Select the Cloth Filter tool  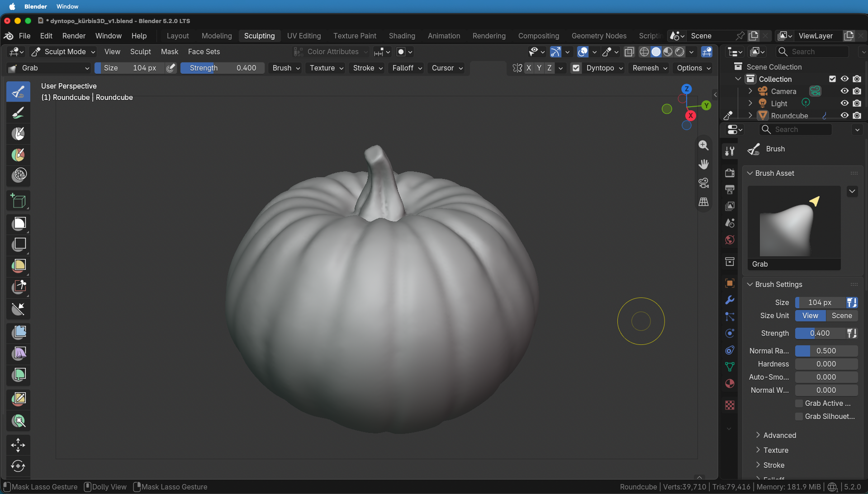tap(19, 353)
